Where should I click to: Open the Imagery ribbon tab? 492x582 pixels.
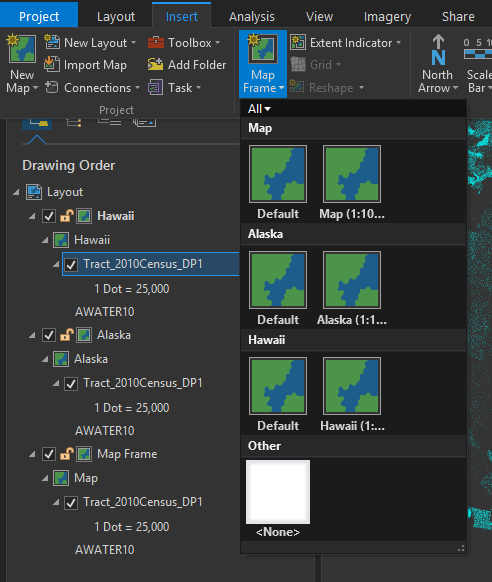coord(387,16)
